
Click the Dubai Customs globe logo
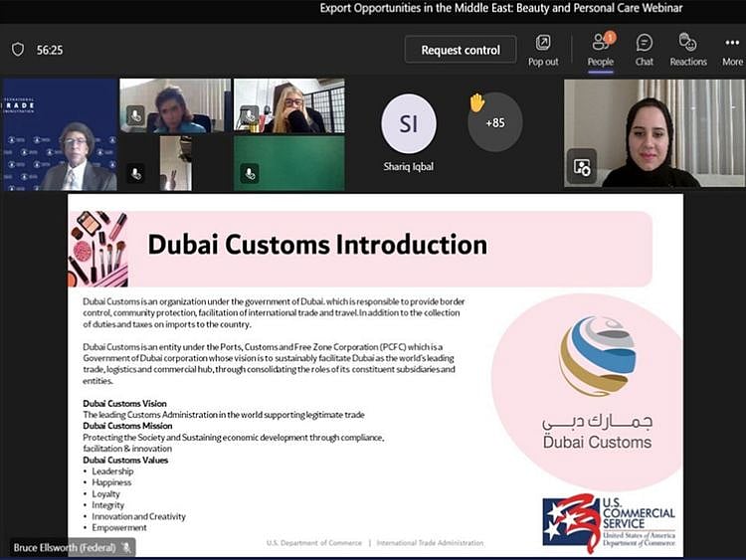[x=599, y=356]
